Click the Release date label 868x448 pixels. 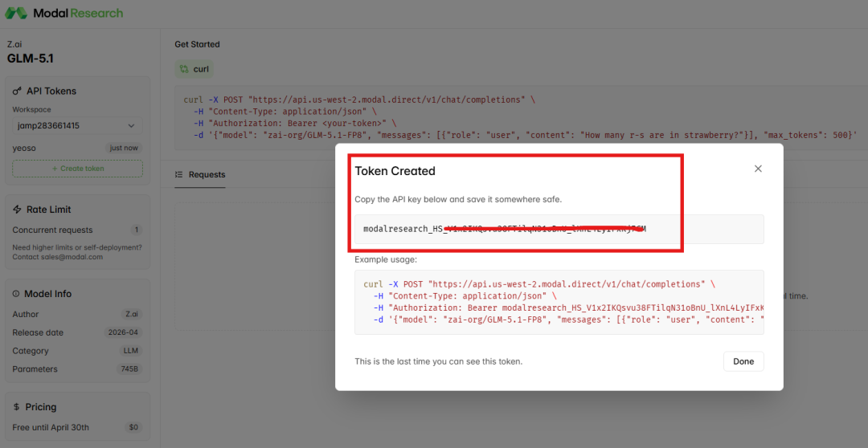pyautogui.click(x=38, y=332)
